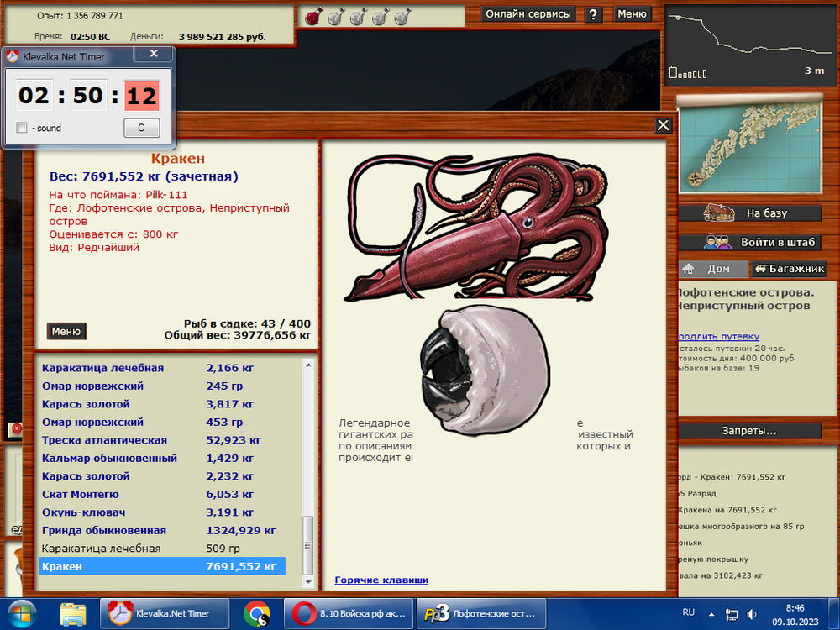The image size is (840, 630).
Task: Open Chrome from the taskbar
Action: click(x=256, y=613)
